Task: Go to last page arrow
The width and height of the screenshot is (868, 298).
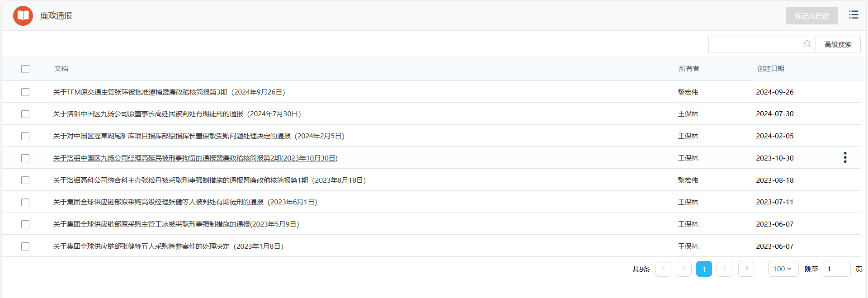Action: (746, 269)
